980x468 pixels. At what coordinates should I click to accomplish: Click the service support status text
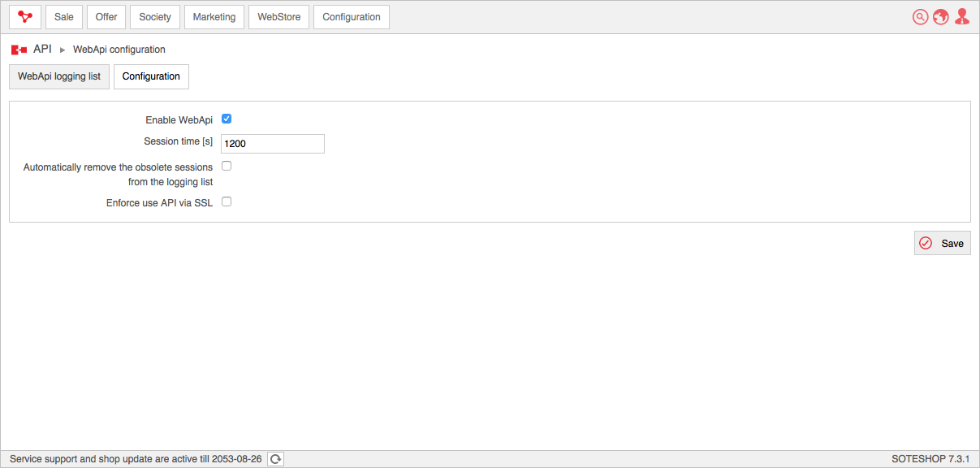136,459
